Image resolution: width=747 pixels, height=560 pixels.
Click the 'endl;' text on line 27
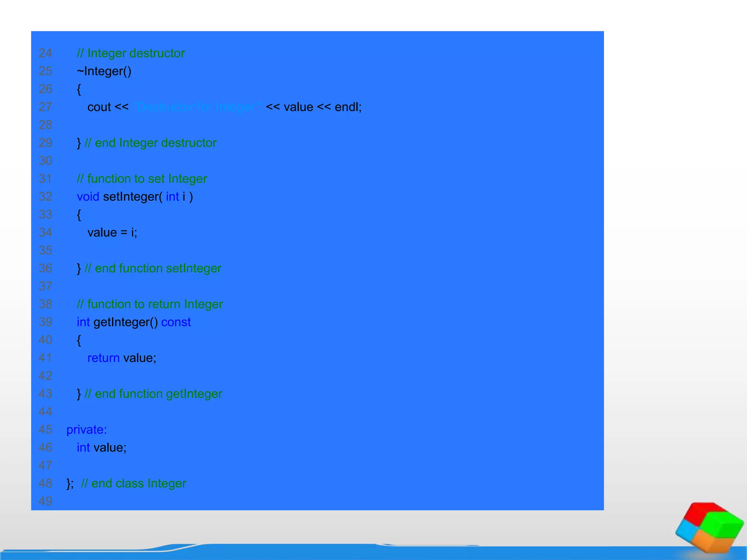tap(348, 107)
